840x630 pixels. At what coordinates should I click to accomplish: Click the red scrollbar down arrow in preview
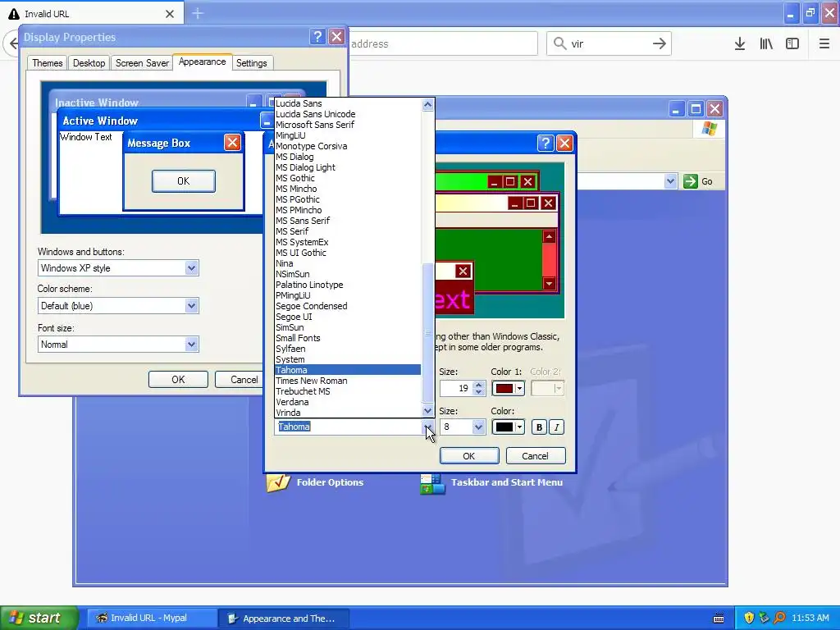(x=549, y=283)
